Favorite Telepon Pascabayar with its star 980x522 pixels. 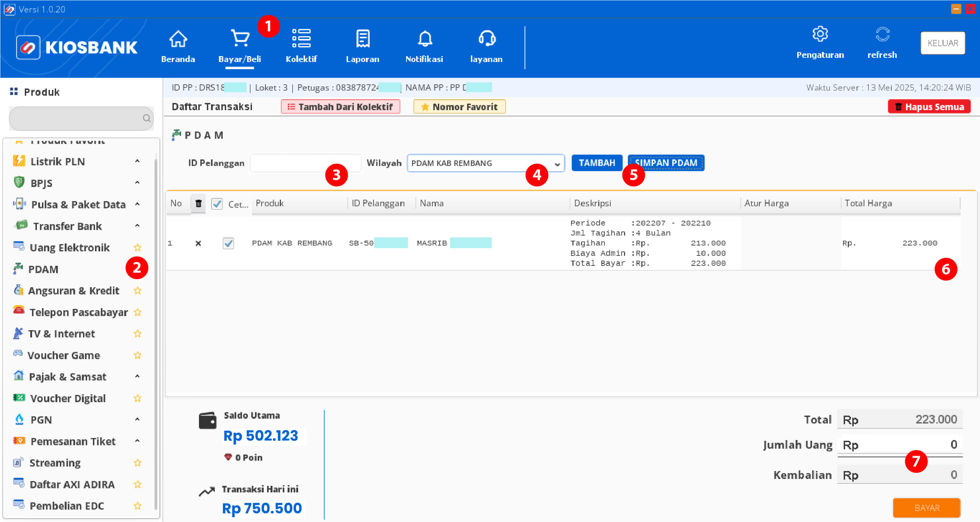[137, 312]
